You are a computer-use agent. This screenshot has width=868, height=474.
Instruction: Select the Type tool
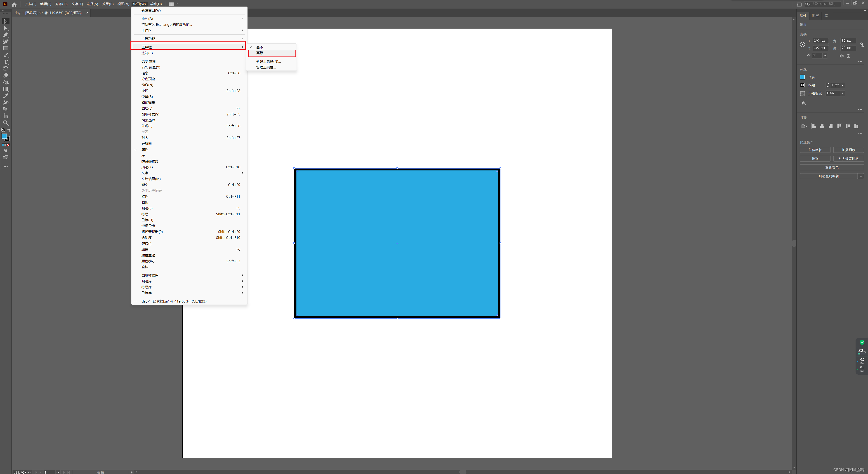pos(6,62)
